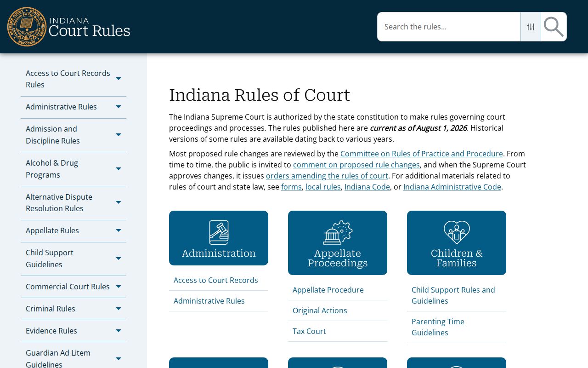The width and height of the screenshot is (588, 368).
Task: Click the Indiana Court Rules site title
Action: pyautogui.click(x=89, y=27)
